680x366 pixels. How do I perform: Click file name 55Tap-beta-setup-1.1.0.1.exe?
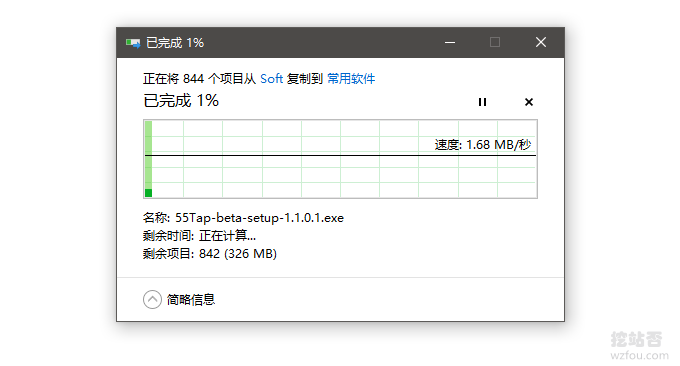click(259, 218)
